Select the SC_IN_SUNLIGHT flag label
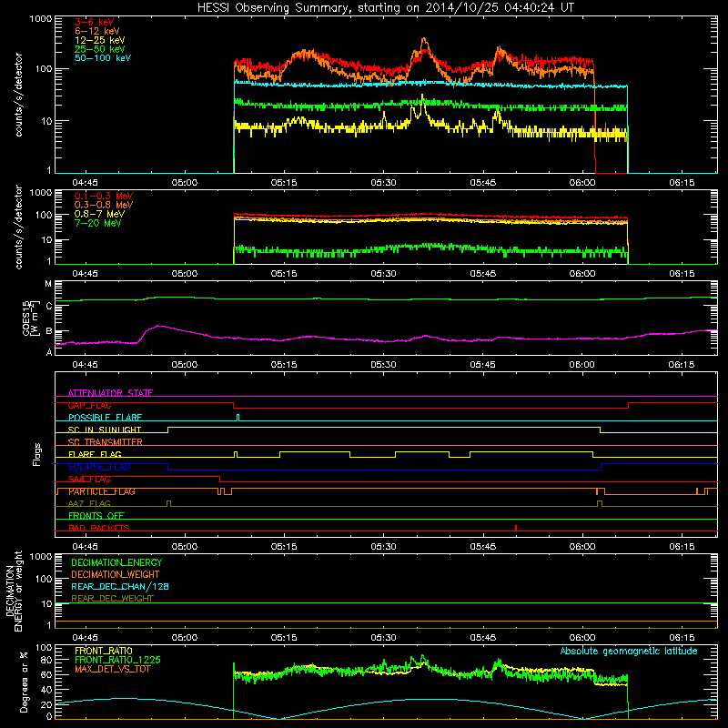The width and height of the screenshot is (728, 728). (x=105, y=430)
